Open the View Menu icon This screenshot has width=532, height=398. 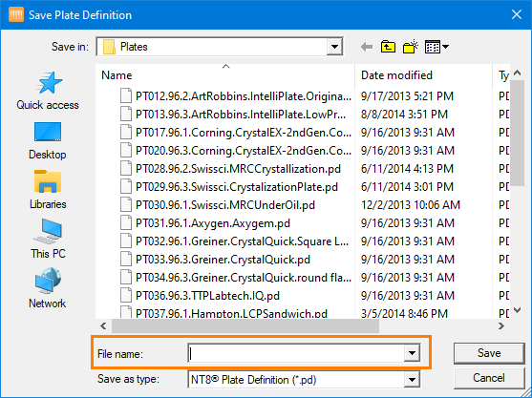tap(436, 47)
